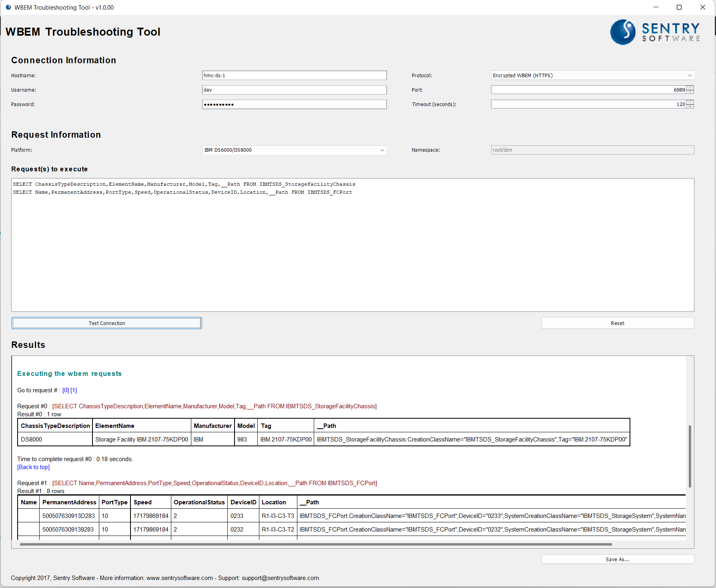
Task: Decrease the Timeout value with down arrow
Action: [x=690, y=106]
